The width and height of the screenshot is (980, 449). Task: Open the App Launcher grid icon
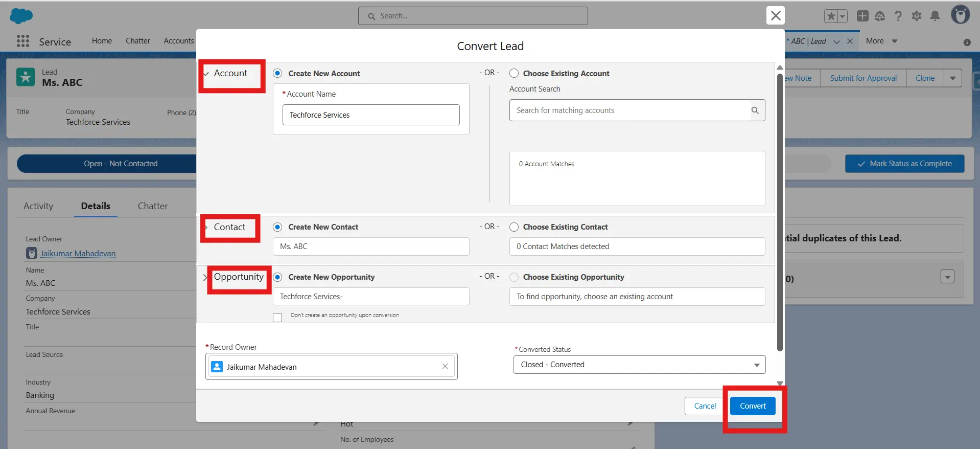[x=22, y=41]
